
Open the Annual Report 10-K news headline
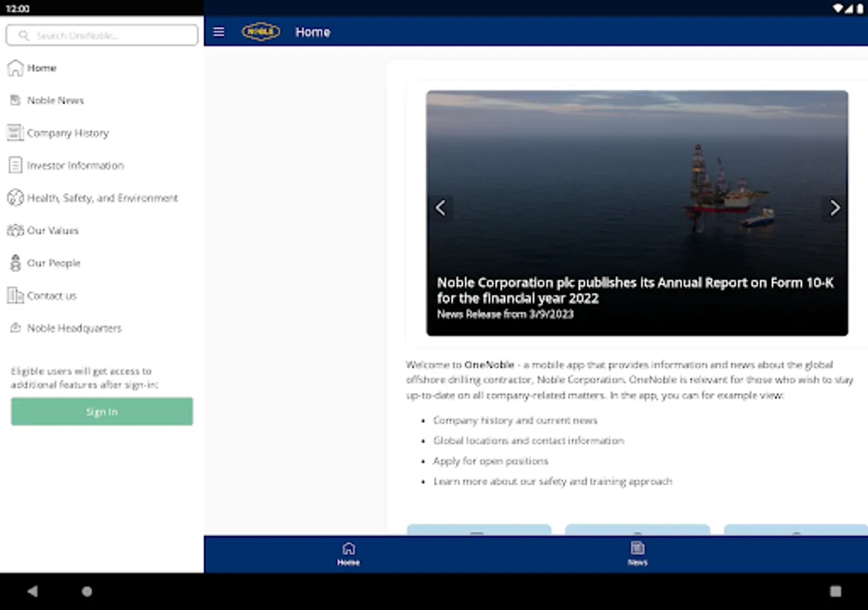(635, 290)
